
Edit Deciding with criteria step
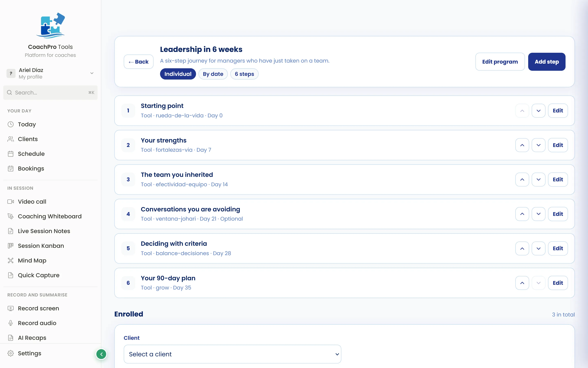coord(558,248)
